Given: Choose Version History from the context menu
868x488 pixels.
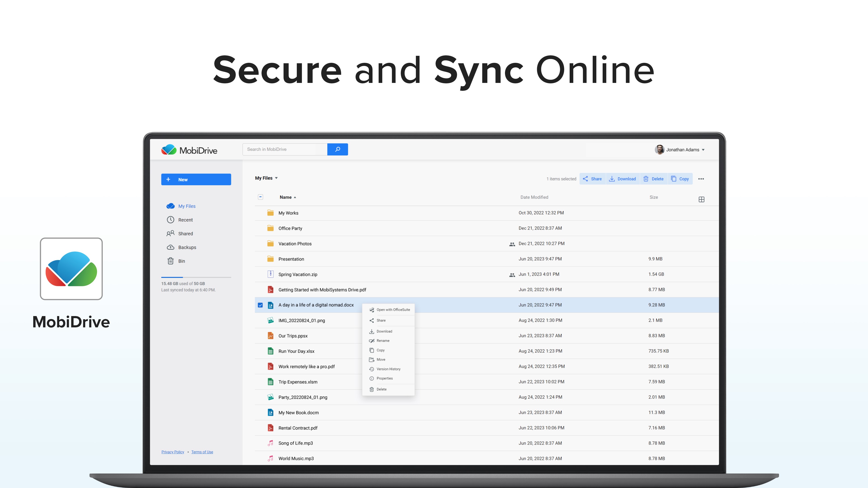Looking at the screenshot, I should click(x=388, y=369).
